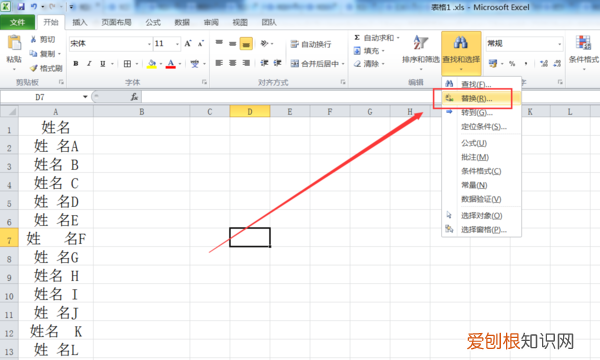
Task: Click the Merge and Center icon
Action: point(294,64)
